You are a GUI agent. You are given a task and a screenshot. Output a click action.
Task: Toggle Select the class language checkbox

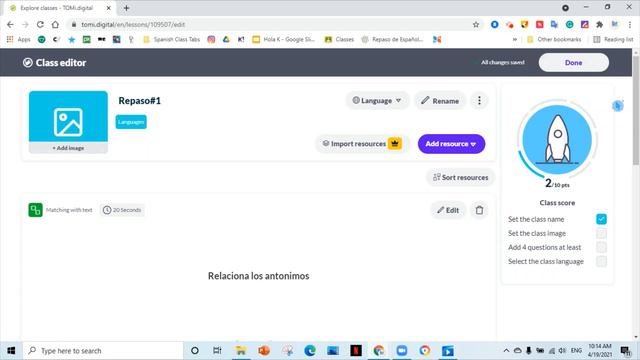tap(601, 261)
